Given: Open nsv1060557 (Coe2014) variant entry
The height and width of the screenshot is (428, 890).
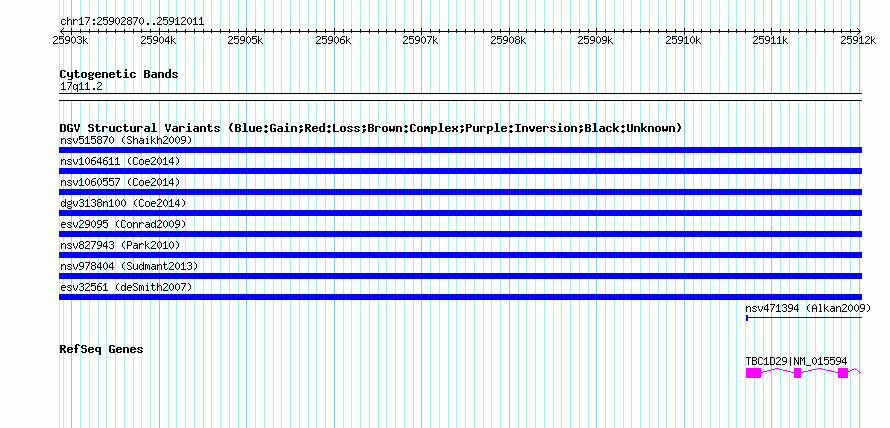Looking at the screenshot, I should (120, 182).
